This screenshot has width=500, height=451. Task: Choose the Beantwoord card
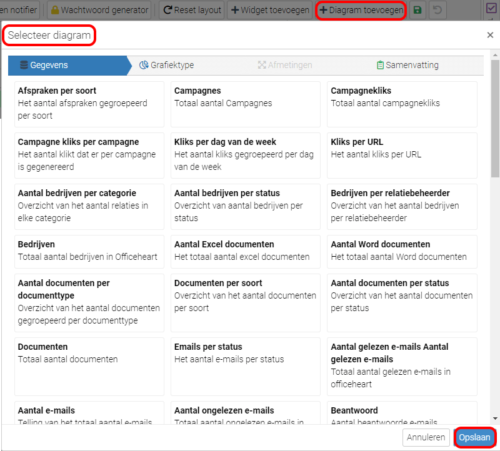[402, 413]
